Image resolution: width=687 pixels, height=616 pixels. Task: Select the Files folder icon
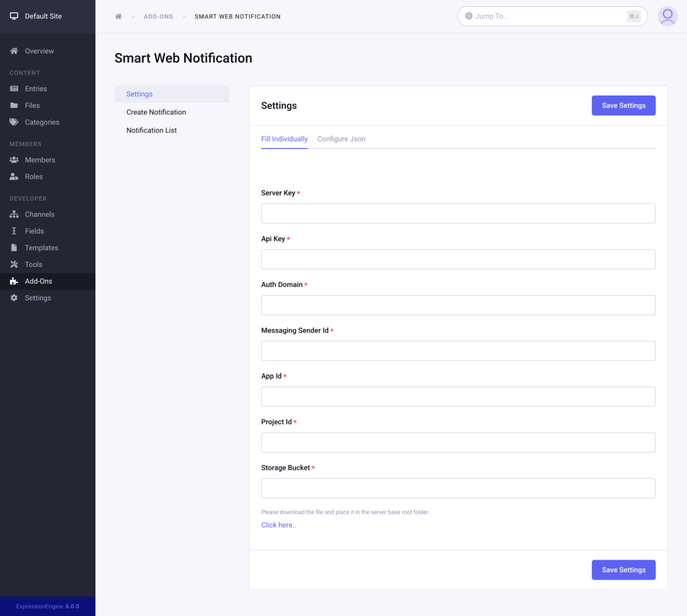coord(14,105)
